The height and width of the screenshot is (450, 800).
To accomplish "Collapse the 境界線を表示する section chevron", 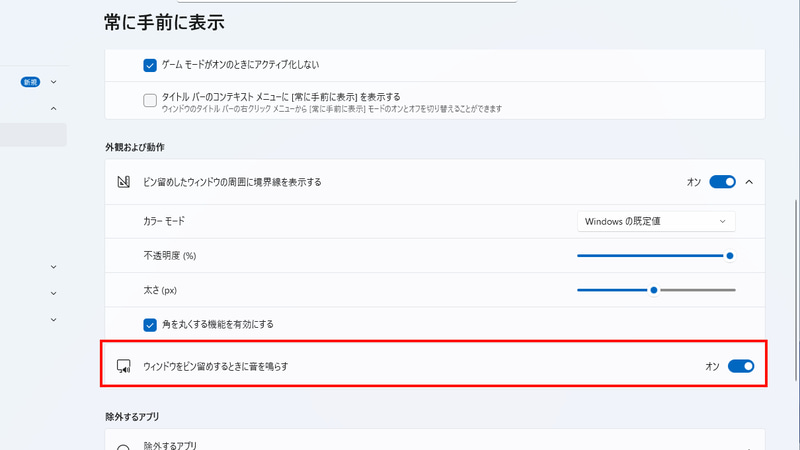I will (x=749, y=182).
